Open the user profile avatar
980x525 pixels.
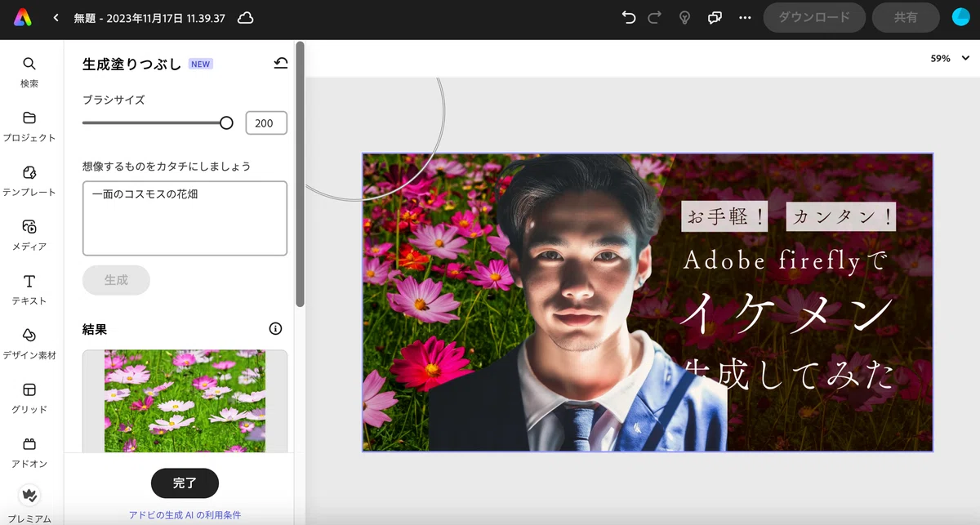click(x=960, y=17)
